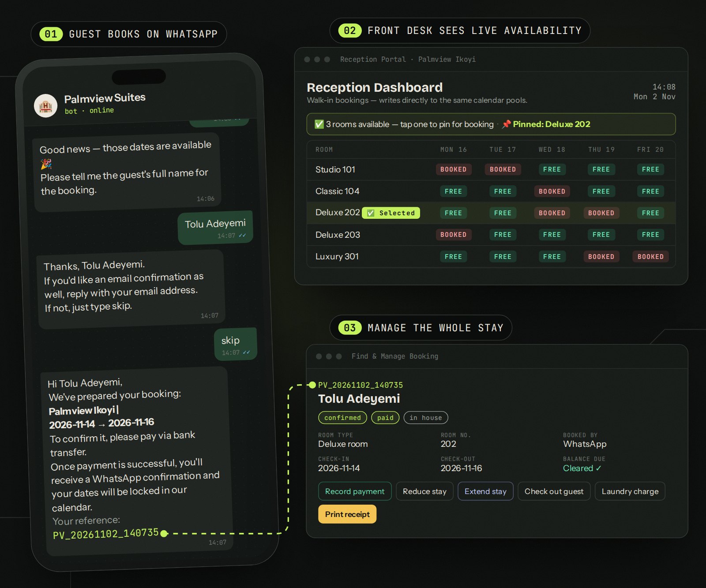Click the in house status pill
This screenshot has height=588, width=706.
coord(426,418)
